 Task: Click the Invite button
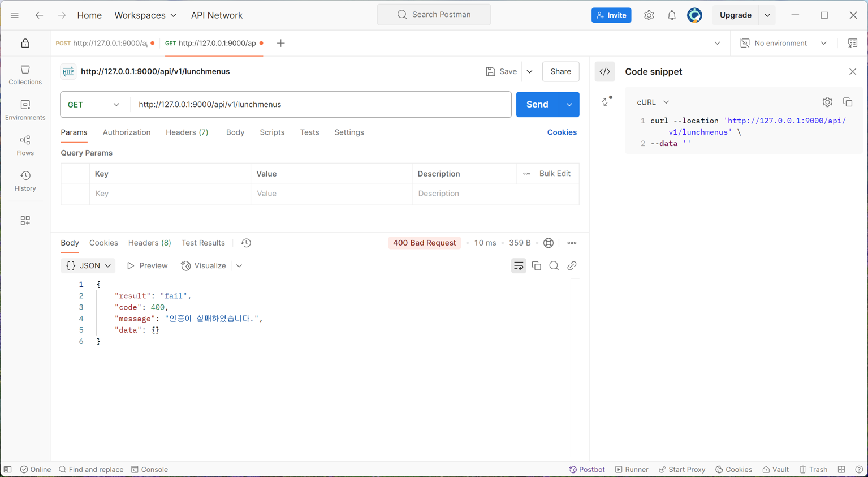point(611,15)
